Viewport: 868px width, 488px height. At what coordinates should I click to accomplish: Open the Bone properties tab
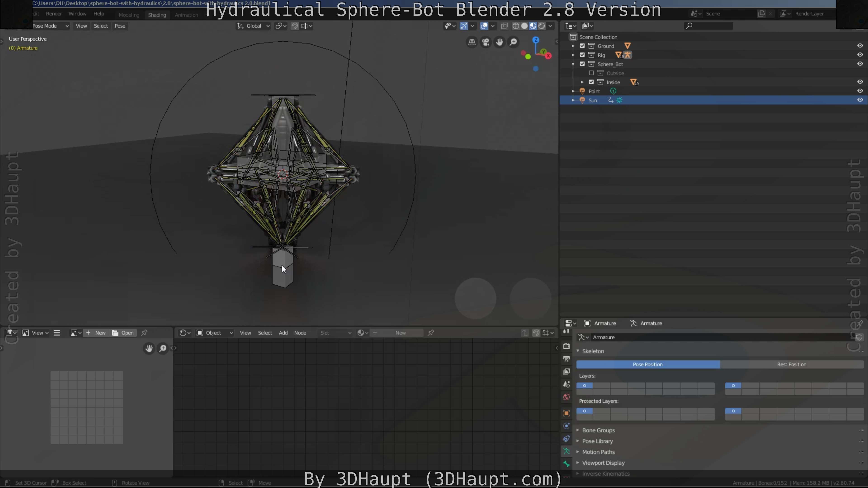(566, 464)
